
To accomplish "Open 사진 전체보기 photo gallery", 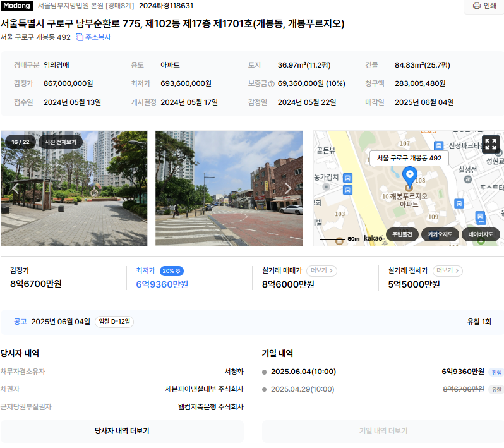I will pos(61,142).
